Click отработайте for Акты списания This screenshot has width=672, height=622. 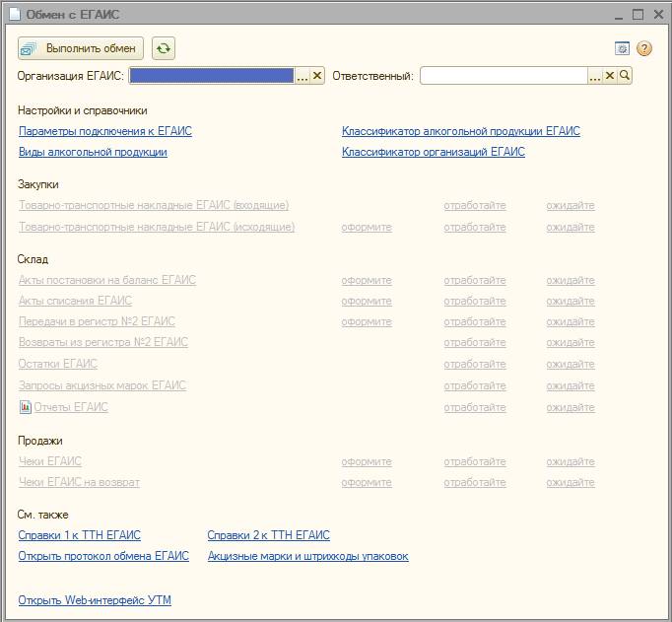point(475,302)
